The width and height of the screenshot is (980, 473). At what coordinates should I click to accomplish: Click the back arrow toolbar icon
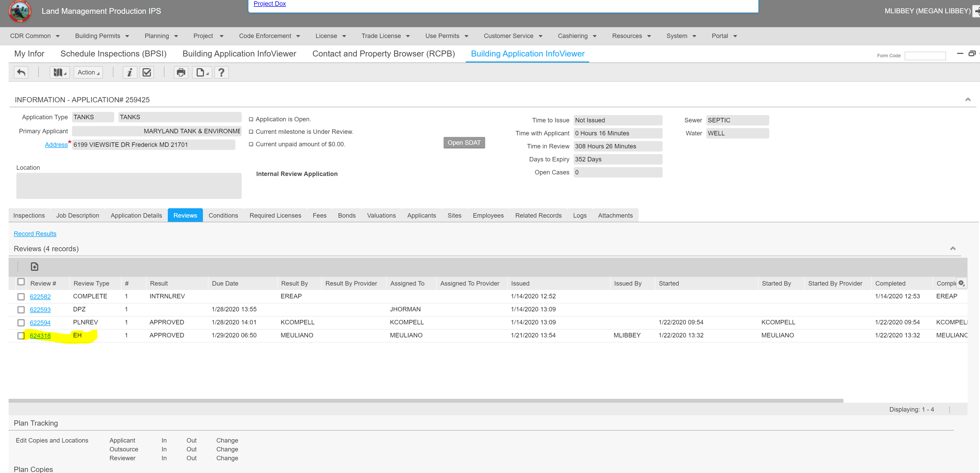(x=21, y=72)
